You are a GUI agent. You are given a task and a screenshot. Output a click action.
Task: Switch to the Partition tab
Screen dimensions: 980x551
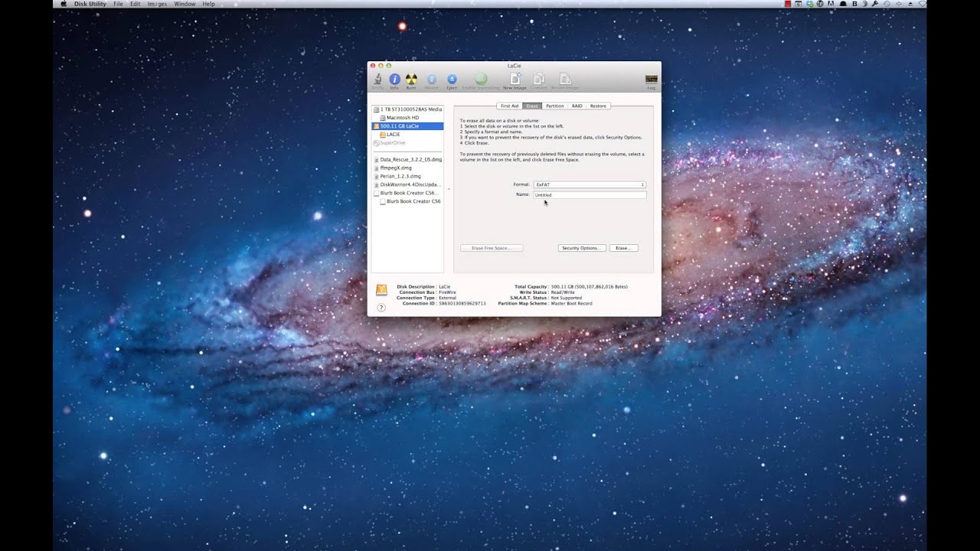pyautogui.click(x=555, y=106)
